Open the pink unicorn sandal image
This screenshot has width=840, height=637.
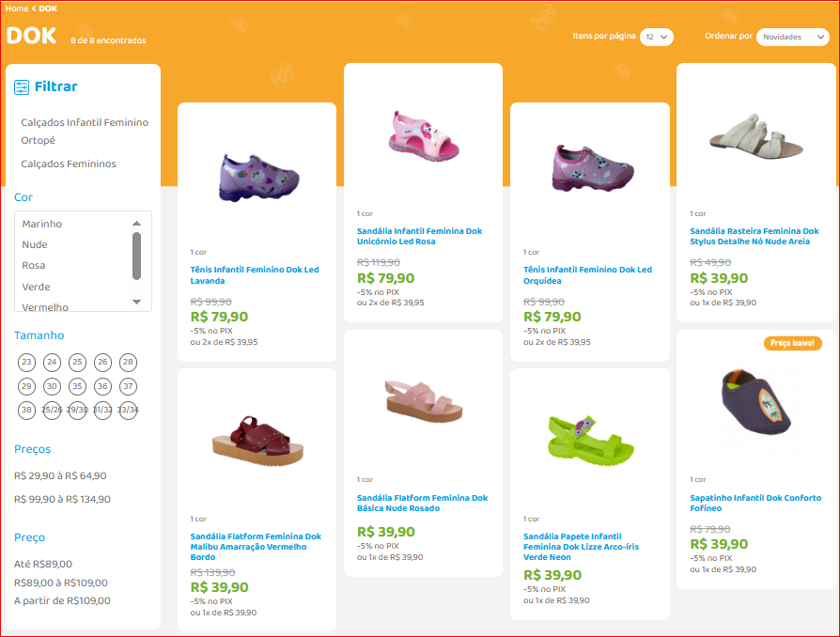coord(423,138)
